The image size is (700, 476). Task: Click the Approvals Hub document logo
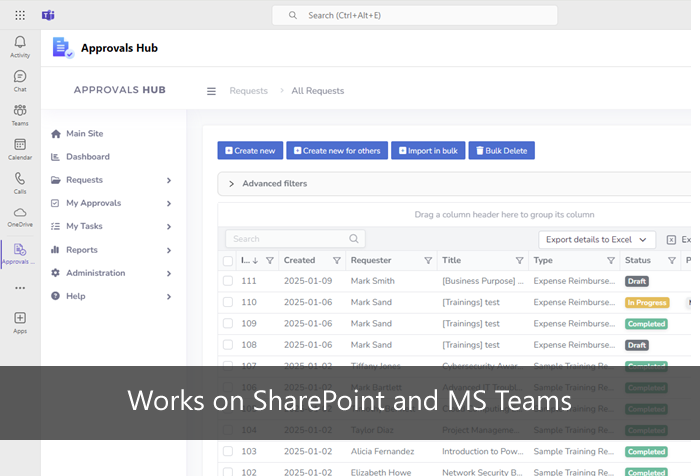coord(62,48)
